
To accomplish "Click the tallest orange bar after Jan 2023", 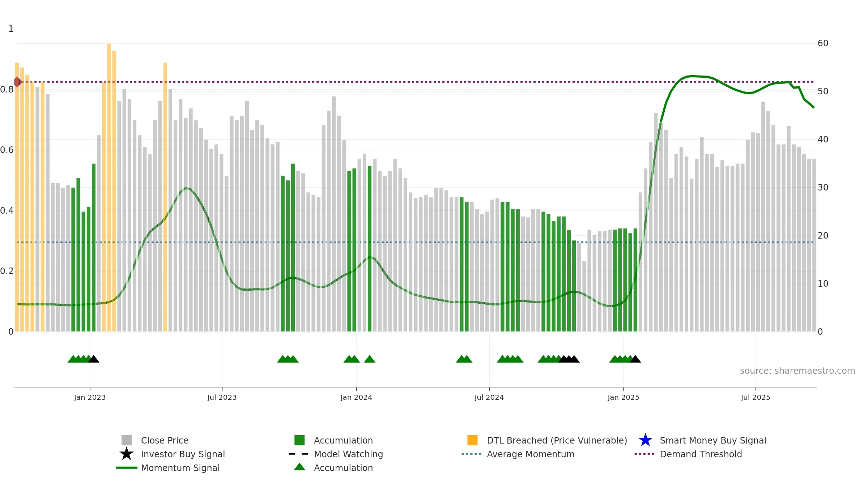I will pos(109,187).
